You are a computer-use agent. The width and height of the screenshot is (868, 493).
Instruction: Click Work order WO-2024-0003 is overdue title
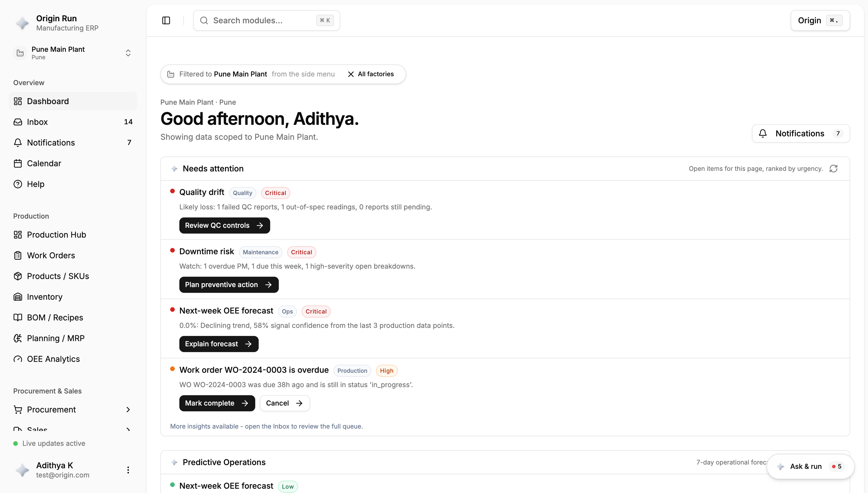click(x=254, y=370)
